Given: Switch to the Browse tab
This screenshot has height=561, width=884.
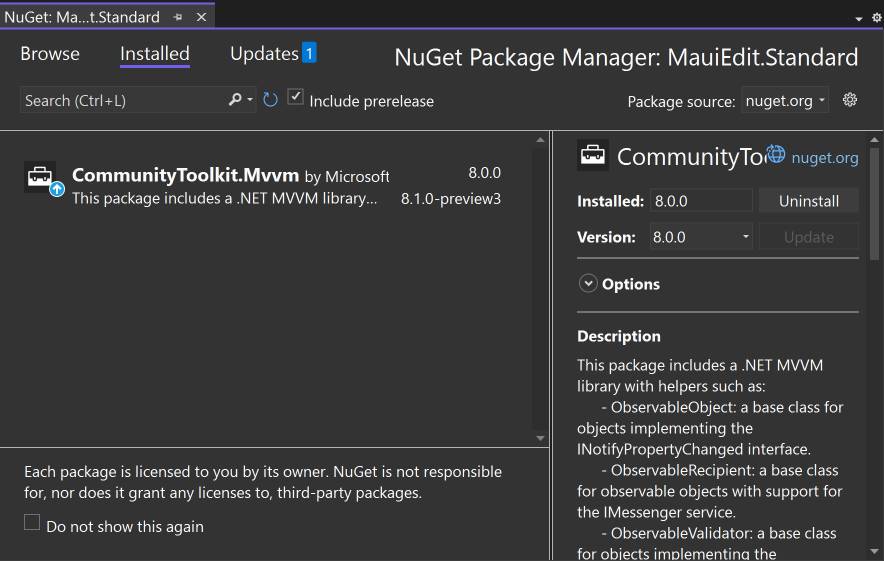Looking at the screenshot, I should [x=50, y=54].
